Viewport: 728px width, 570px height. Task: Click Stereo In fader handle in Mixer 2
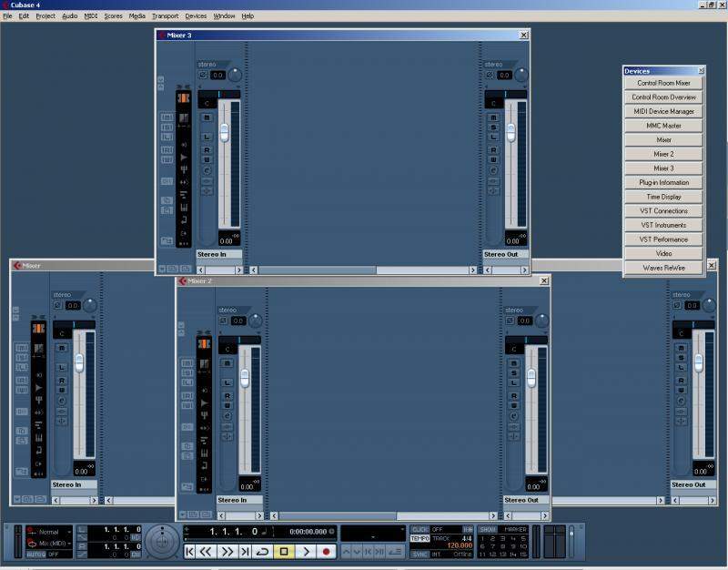[245, 378]
